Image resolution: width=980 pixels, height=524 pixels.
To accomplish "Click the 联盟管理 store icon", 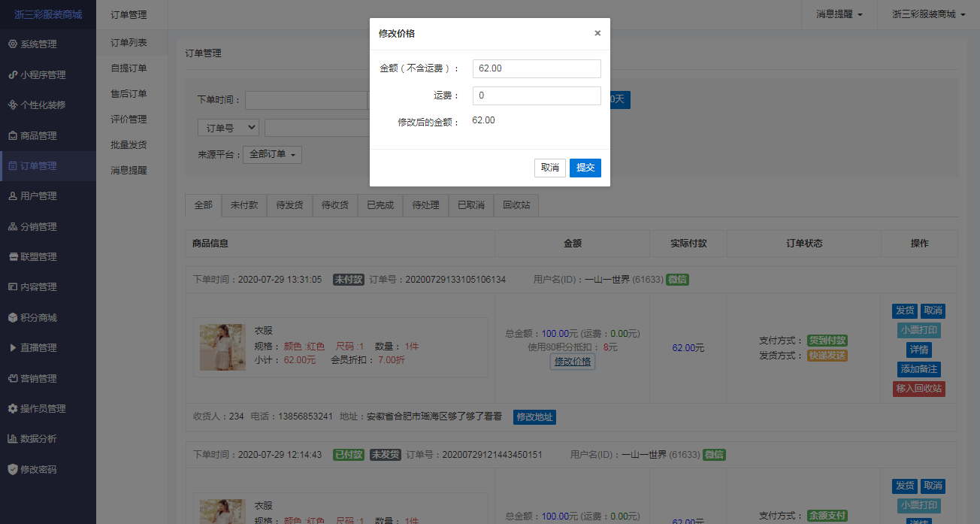I will [12, 256].
